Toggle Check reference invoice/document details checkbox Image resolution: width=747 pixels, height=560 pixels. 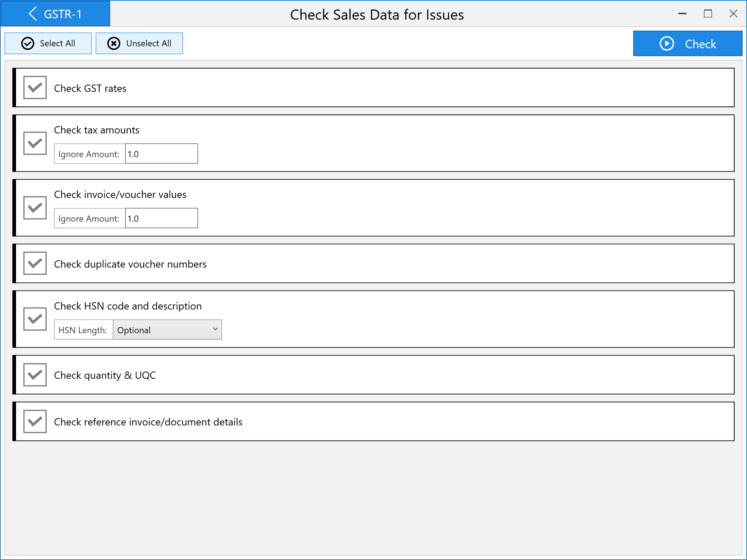(35, 421)
